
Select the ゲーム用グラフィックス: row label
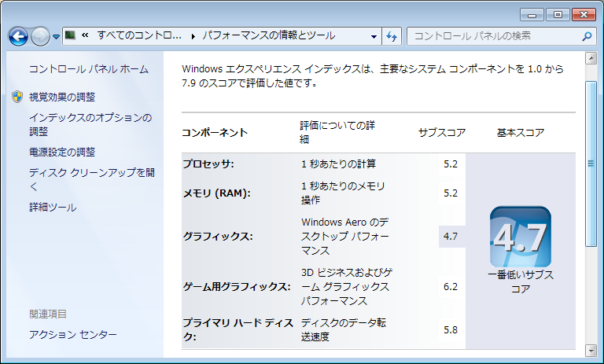click(x=237, y=287)
